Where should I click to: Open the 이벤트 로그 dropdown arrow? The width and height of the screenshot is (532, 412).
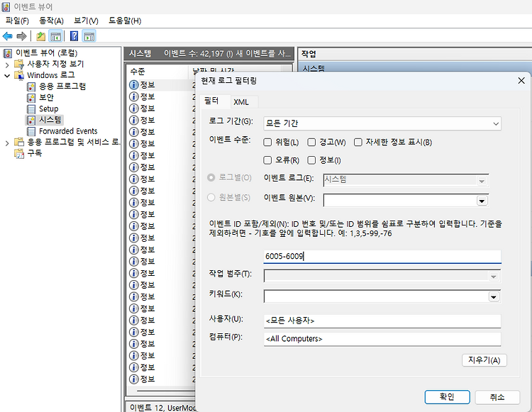pyautogui.click(x=482, y=181)
